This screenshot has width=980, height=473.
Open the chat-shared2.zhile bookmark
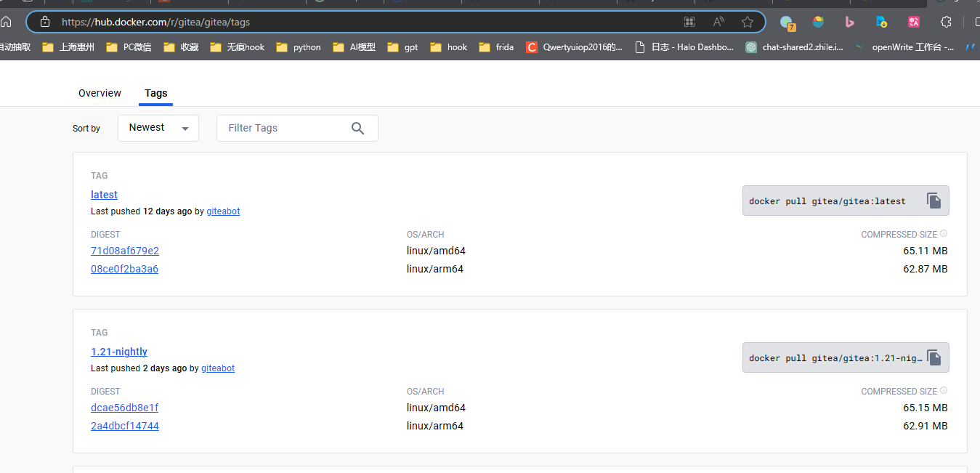click(795, 47)
